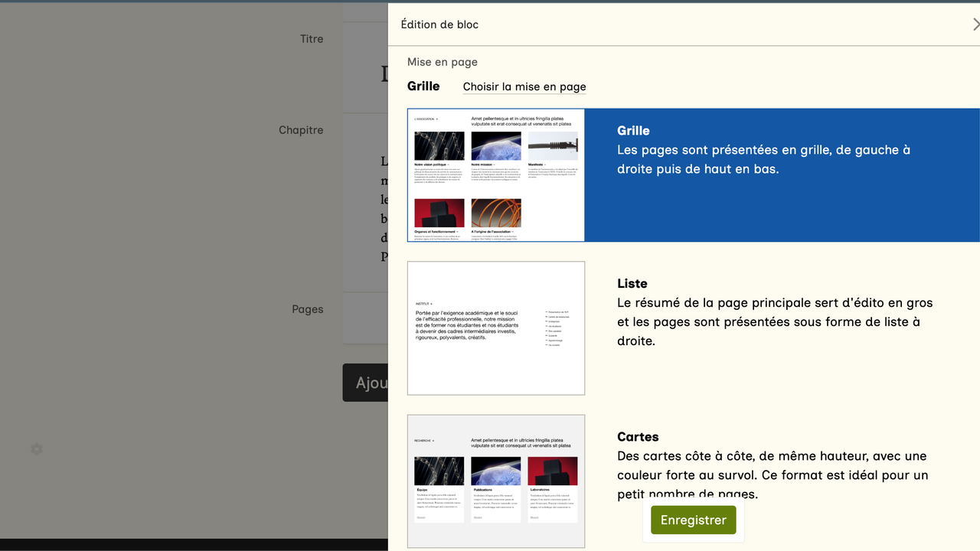Click the bold Grille current layout label
The height and width of the screenshot is (551, 980).
[423, 86]
